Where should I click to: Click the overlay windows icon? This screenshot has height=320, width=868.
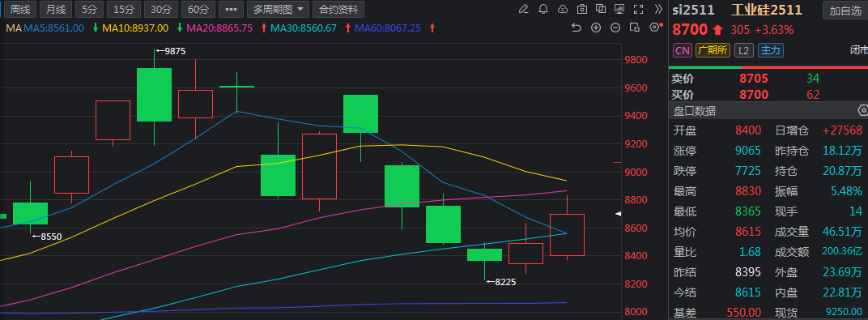601,9
